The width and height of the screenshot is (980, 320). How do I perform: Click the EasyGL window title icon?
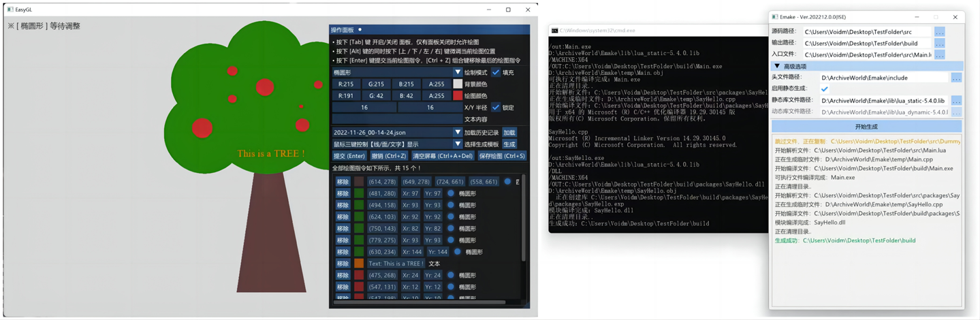tap(10, 10)
